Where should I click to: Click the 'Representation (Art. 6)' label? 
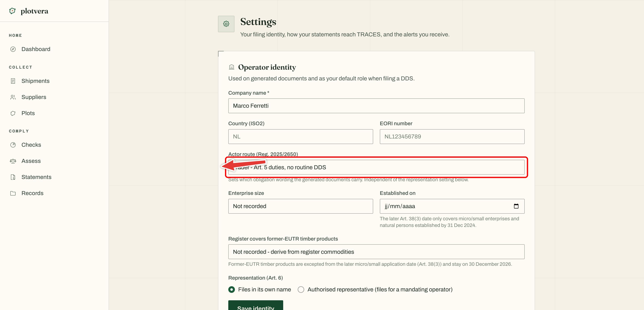click(x=256, y=278)
